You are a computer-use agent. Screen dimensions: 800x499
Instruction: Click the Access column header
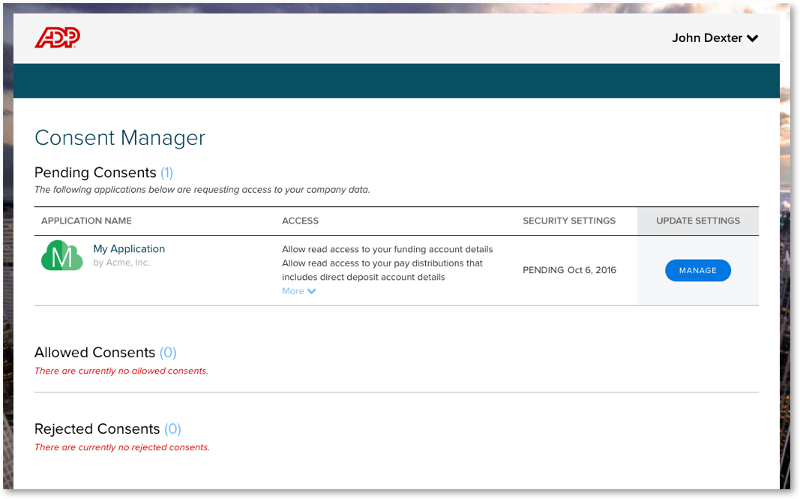300,221
